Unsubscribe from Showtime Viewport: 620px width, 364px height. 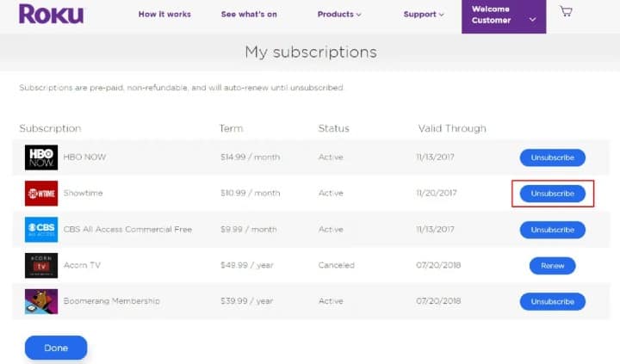click(552, 194)
